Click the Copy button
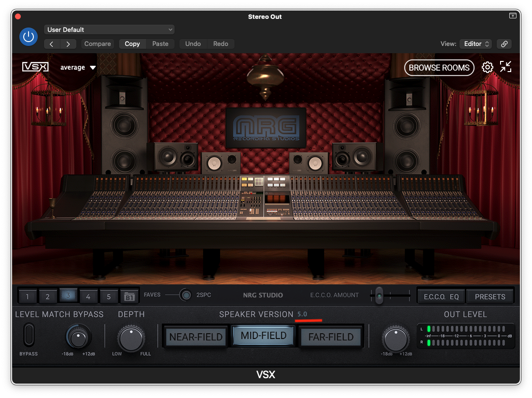The image size is (532, 398). 132,44
